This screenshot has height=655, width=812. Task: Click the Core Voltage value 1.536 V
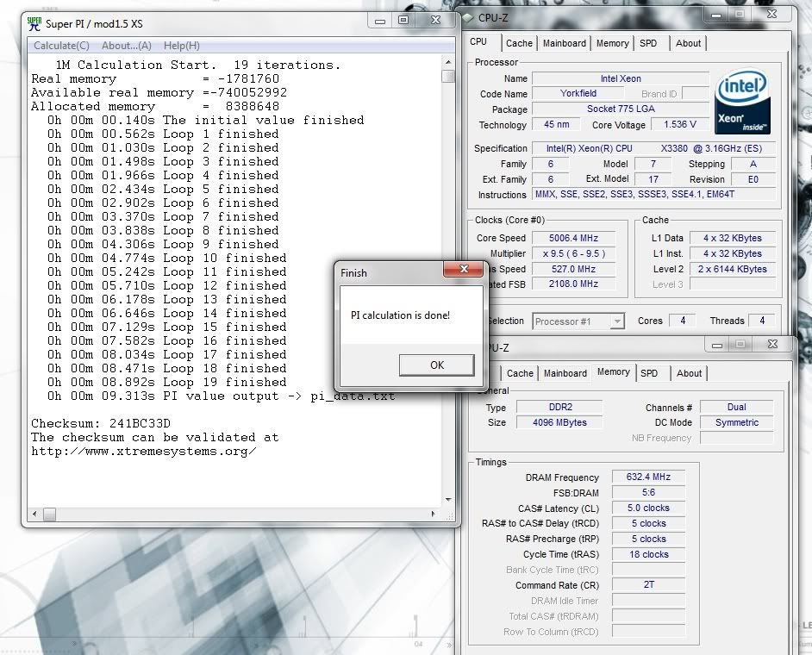coord(679,125)
